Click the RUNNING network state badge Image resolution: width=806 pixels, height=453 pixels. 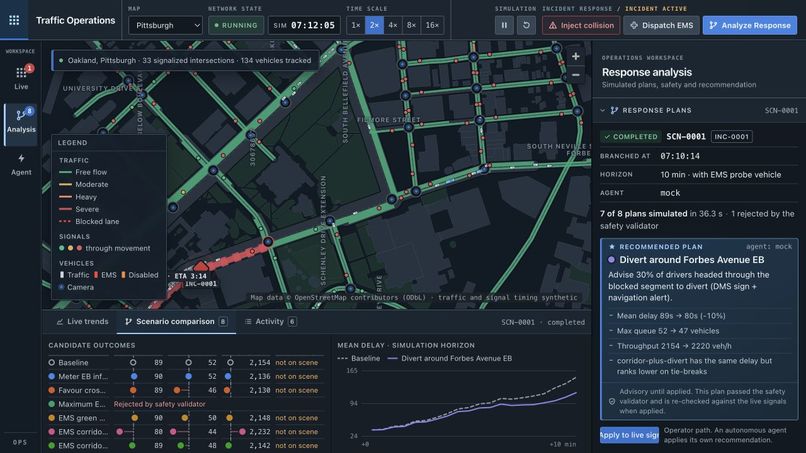(x=236, y=25)
